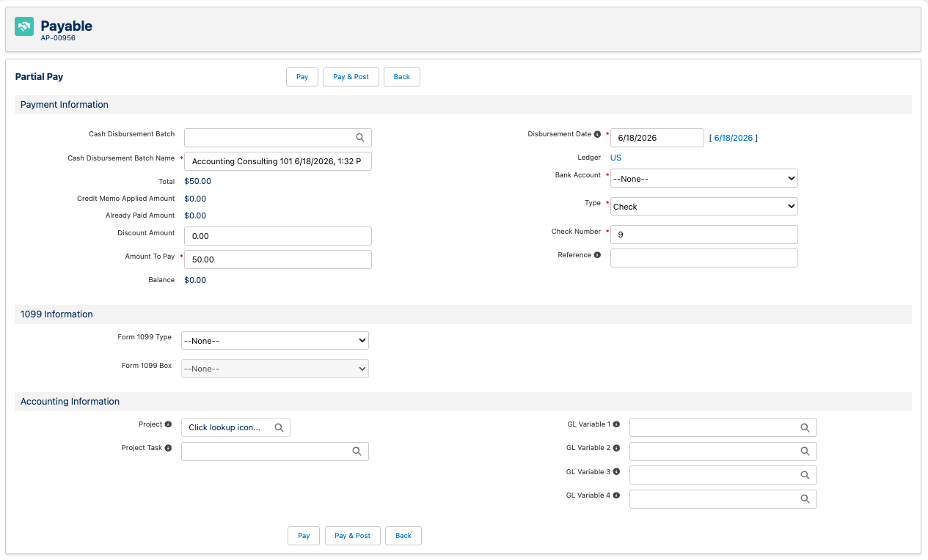
Task: Click the Cash Disbursement Batch lookup magnifier icon
Action: [x=360, y=137]
